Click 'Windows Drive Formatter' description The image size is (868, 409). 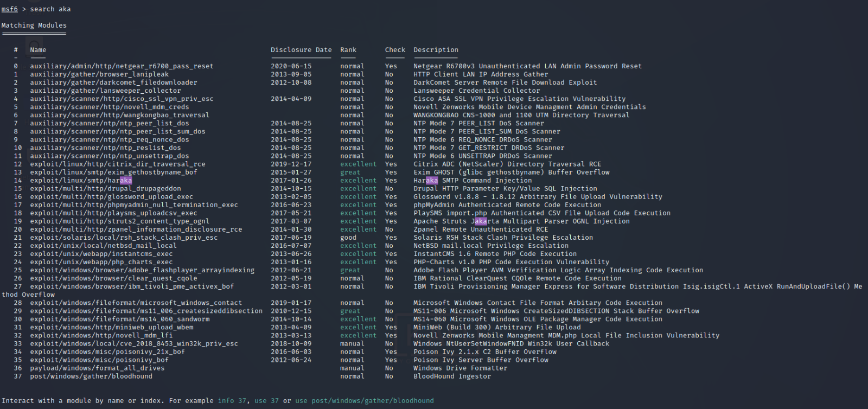point(460,368)
